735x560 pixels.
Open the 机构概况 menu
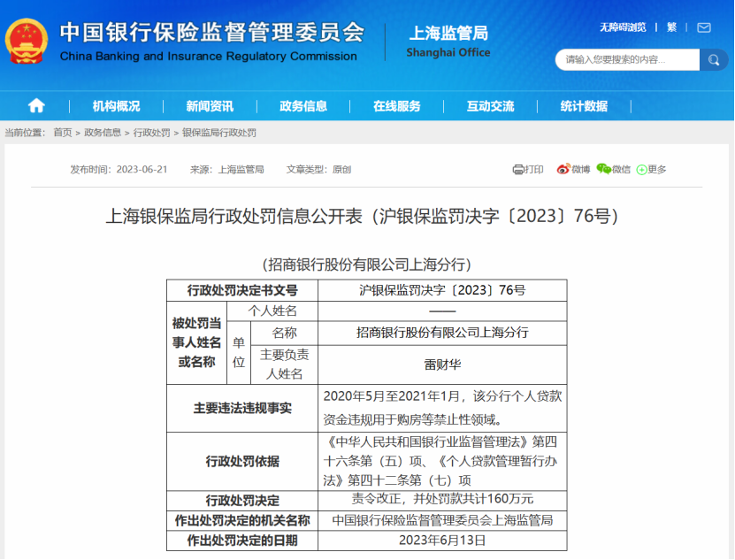116,106
